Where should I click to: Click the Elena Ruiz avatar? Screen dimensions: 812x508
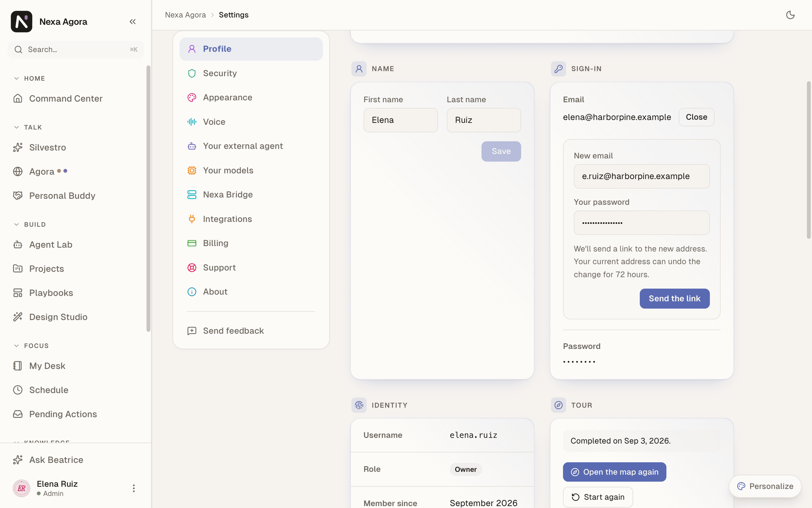click(22, 488)
